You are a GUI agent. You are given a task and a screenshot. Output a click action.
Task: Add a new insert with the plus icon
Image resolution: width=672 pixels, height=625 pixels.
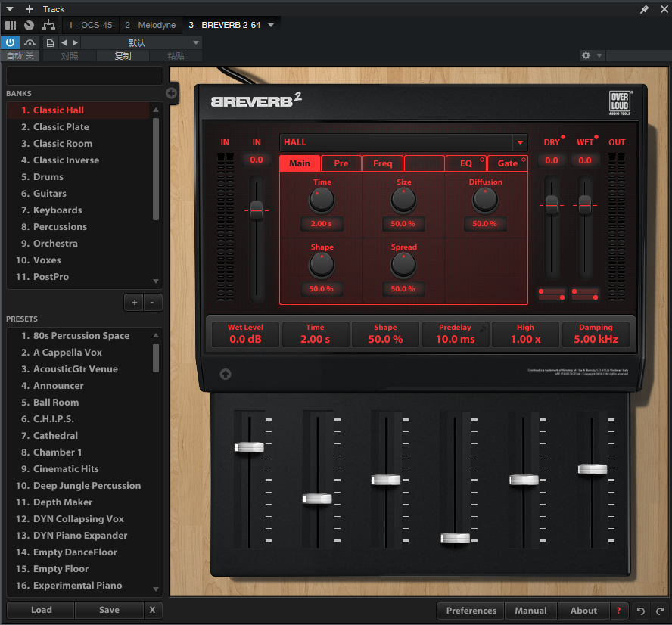point(30,9)
